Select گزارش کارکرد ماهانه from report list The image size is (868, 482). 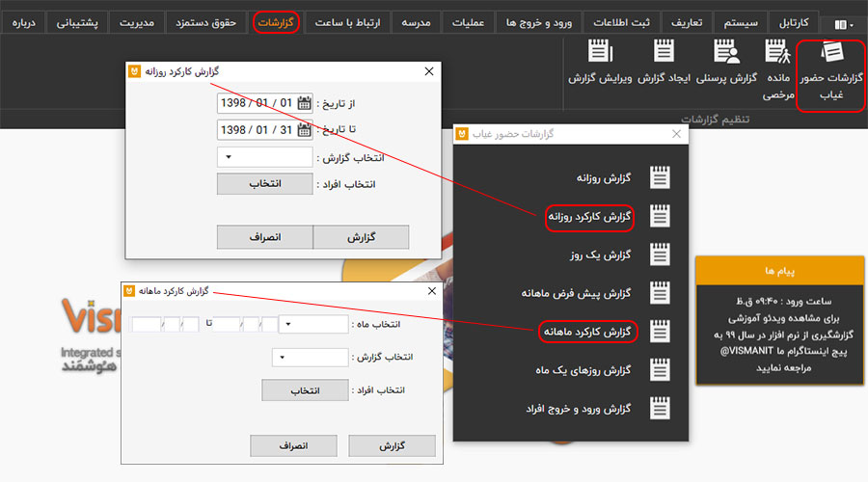pyautogui.click(x=586, y=332)
